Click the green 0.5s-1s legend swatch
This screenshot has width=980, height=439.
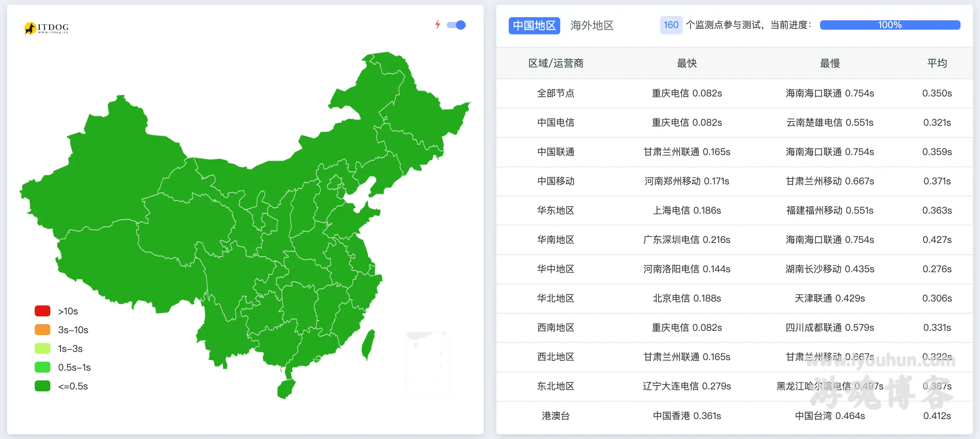pos(42,367)
